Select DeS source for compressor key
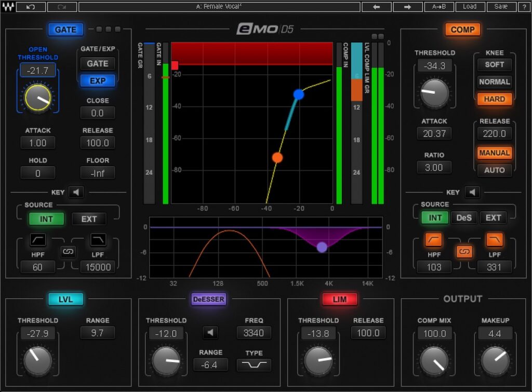532x392 pixels. 464,218
